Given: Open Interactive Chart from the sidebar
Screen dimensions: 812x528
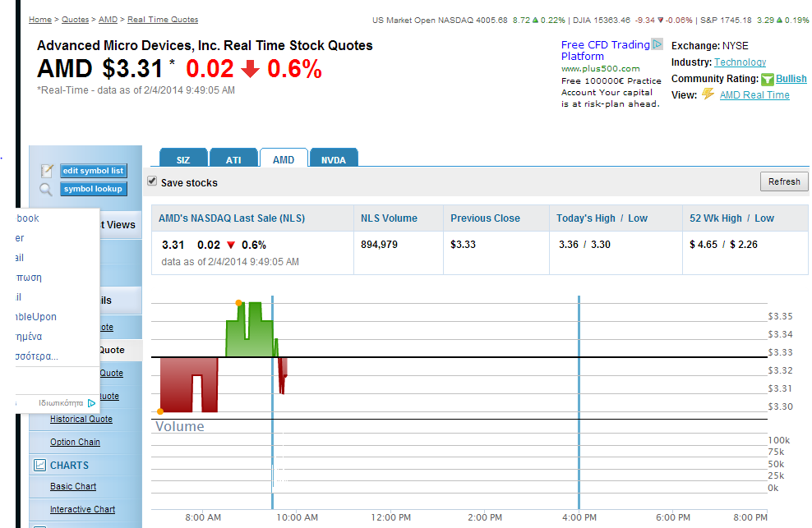Looking at the screenshot, I should pos(82,509).
